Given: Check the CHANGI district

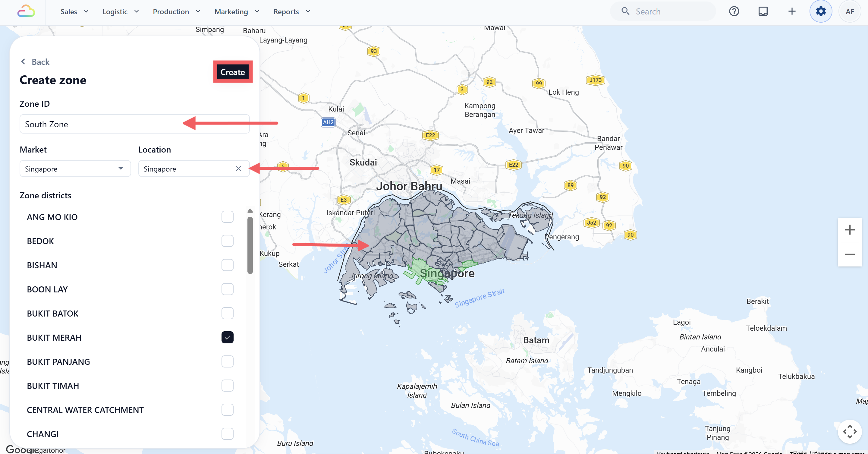Looking at the screenshot, I should click(x=228, y=434).
